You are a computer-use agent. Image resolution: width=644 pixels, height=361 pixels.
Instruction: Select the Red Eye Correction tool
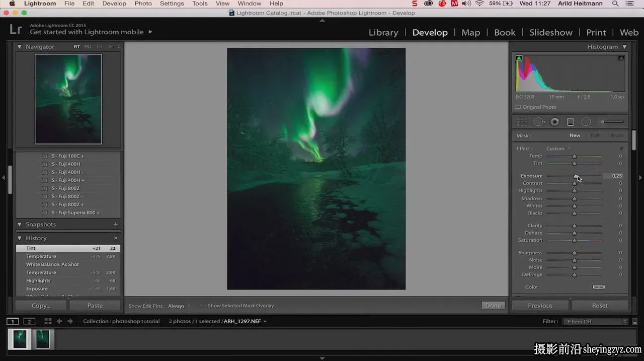tap(555, 122)
